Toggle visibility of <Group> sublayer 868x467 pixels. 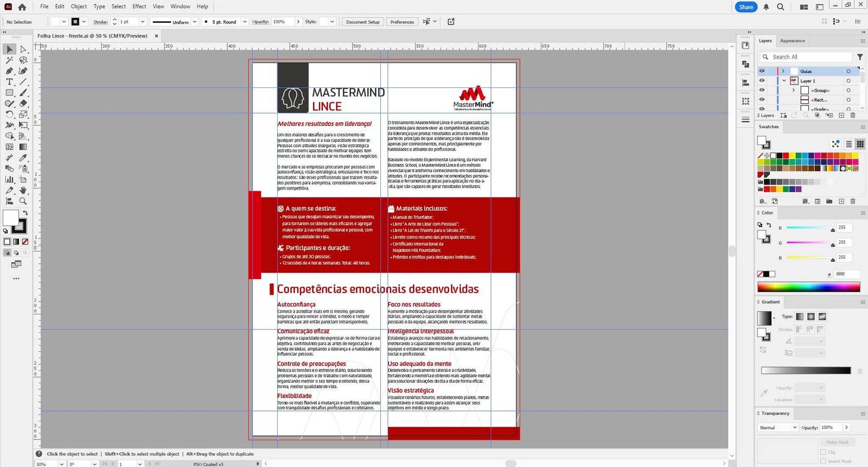762,90
